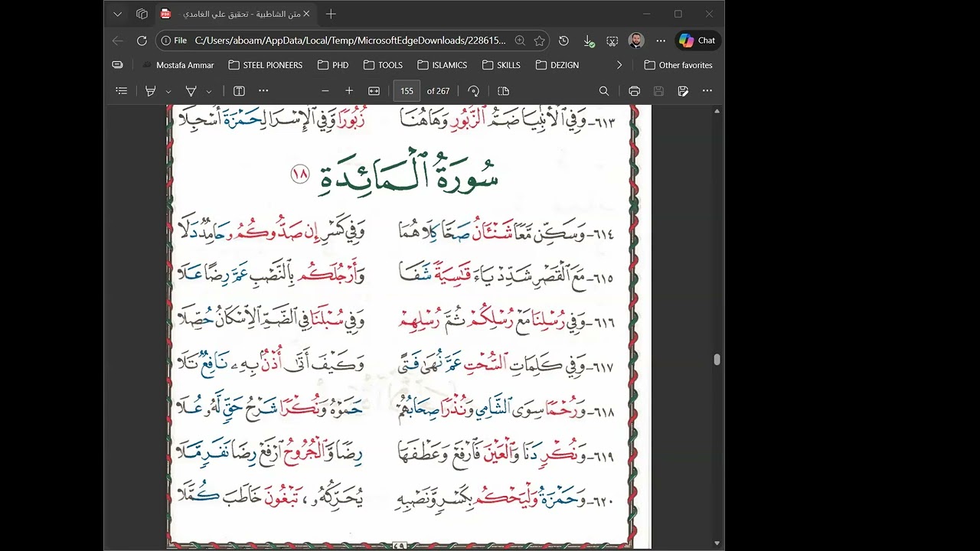The image size is (980, 551).
Task: Click the vertical scrollbar thumb
Action: 717,360
